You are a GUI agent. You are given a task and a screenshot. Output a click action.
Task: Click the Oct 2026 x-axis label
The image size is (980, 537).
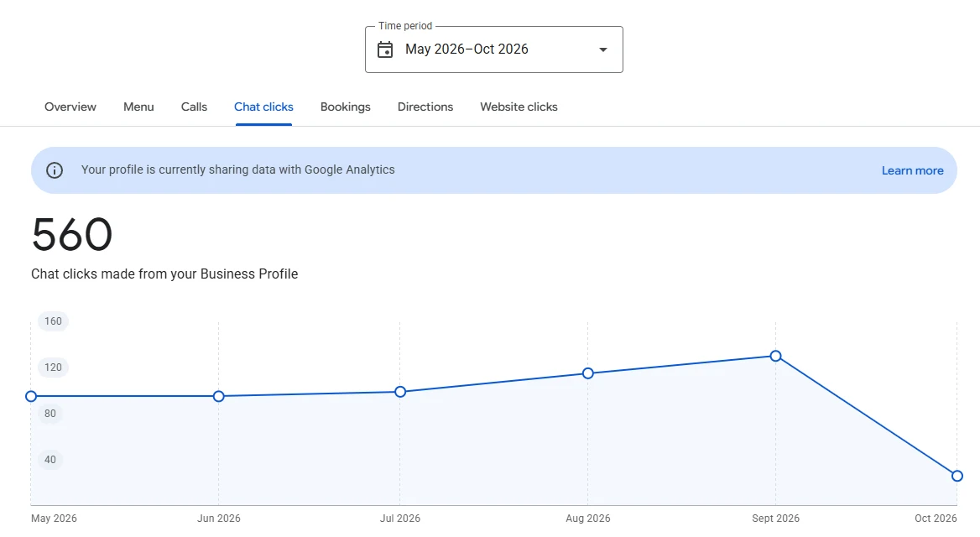point(936,519)
